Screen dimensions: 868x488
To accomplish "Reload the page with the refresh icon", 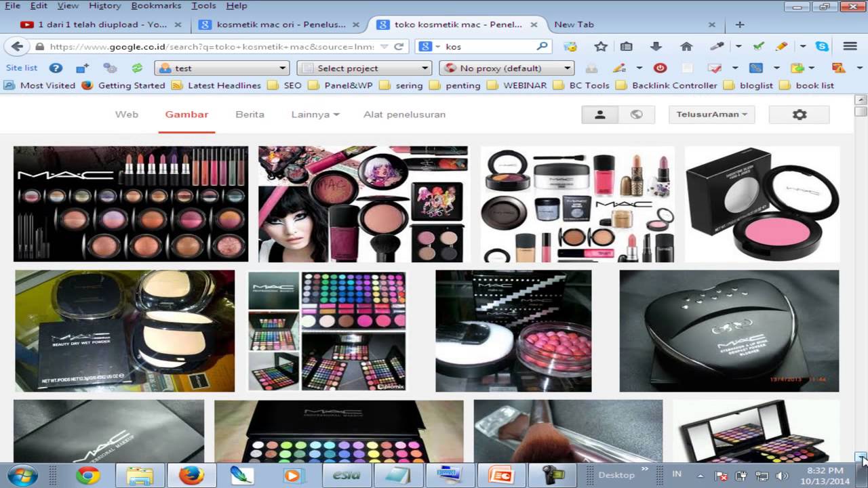I will 399,47.
